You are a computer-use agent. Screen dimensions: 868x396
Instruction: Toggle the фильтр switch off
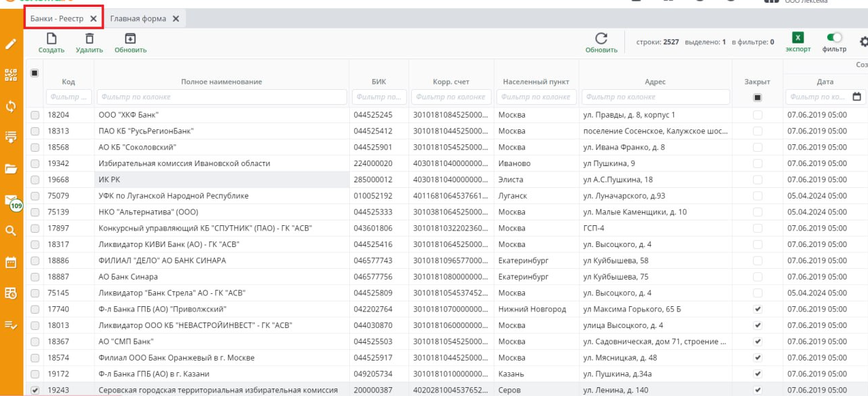(x=834, y=38)
